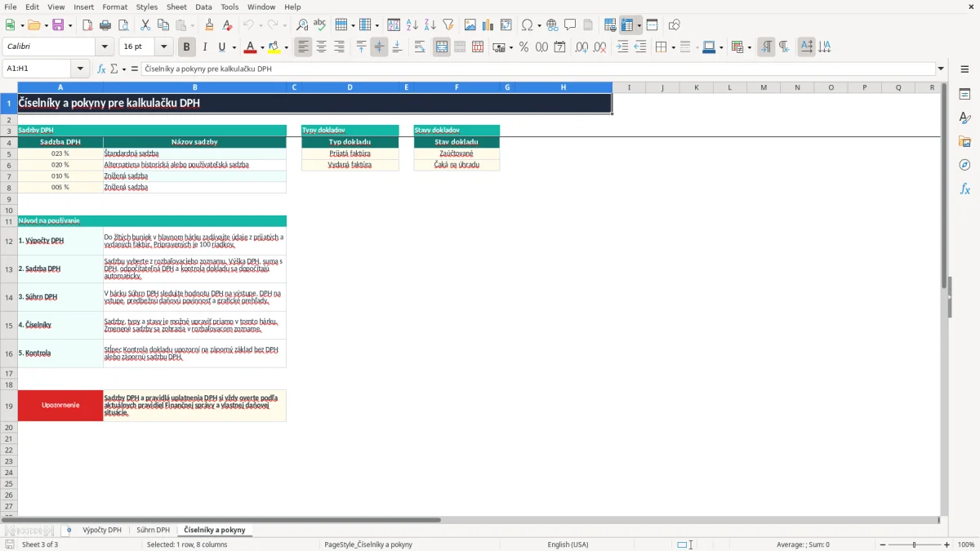Open Find & Replace magnifier icon
Screen dimensions: 980x551
pyautogui.click(x=302, y=25)
